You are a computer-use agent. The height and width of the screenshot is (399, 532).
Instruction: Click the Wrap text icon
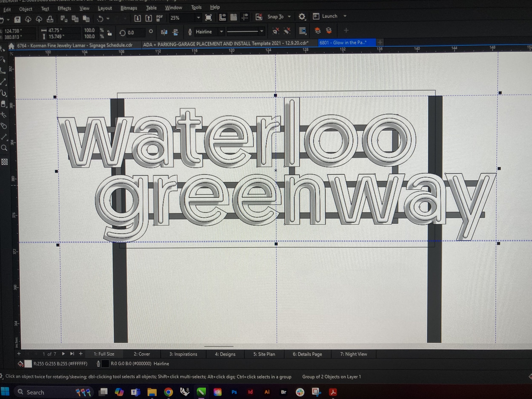point(303,31)
